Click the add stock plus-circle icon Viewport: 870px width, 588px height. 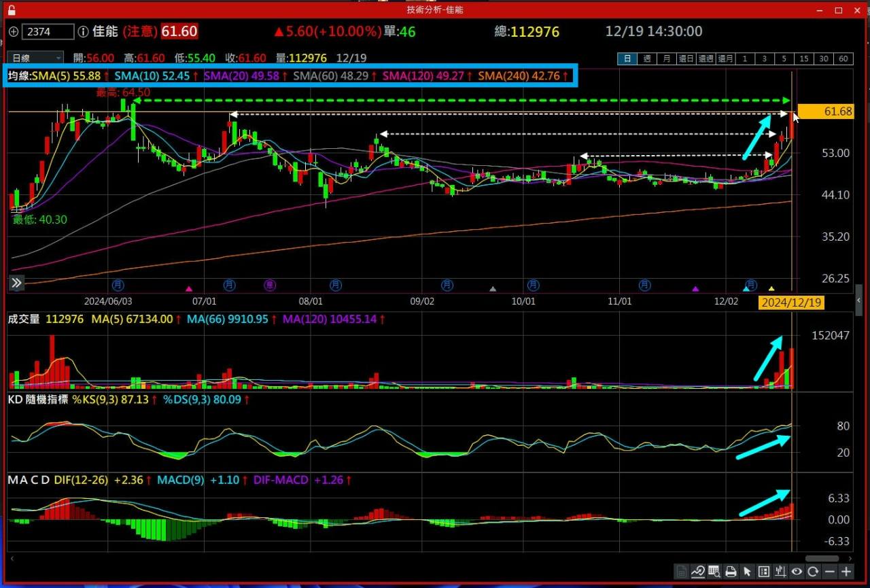click(x=14, y=32)
